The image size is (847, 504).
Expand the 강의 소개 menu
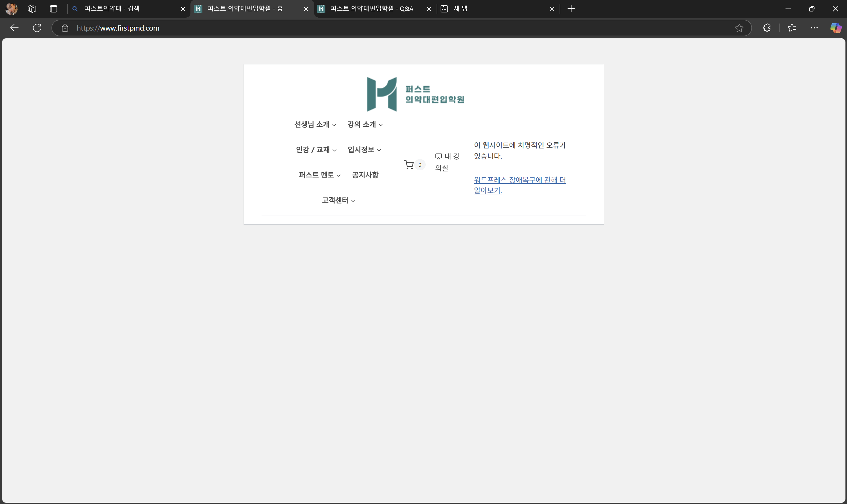tap(365, 125)
